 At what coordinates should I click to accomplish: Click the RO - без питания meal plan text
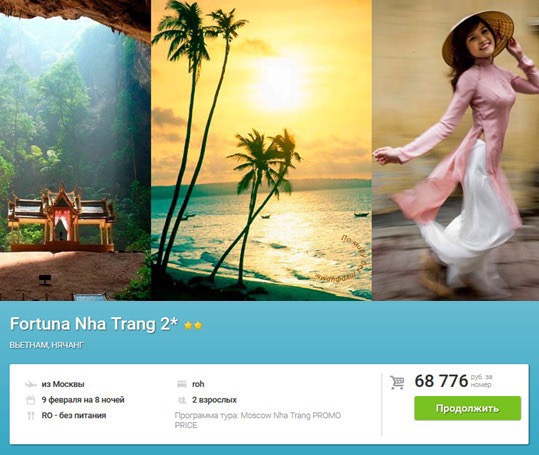[74, 415]
